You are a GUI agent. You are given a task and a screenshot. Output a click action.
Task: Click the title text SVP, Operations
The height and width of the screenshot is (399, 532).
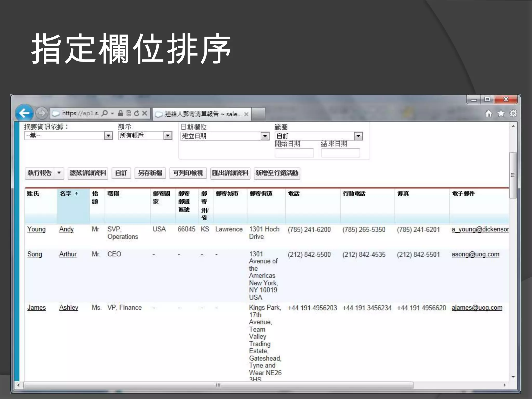pos(123,233)
